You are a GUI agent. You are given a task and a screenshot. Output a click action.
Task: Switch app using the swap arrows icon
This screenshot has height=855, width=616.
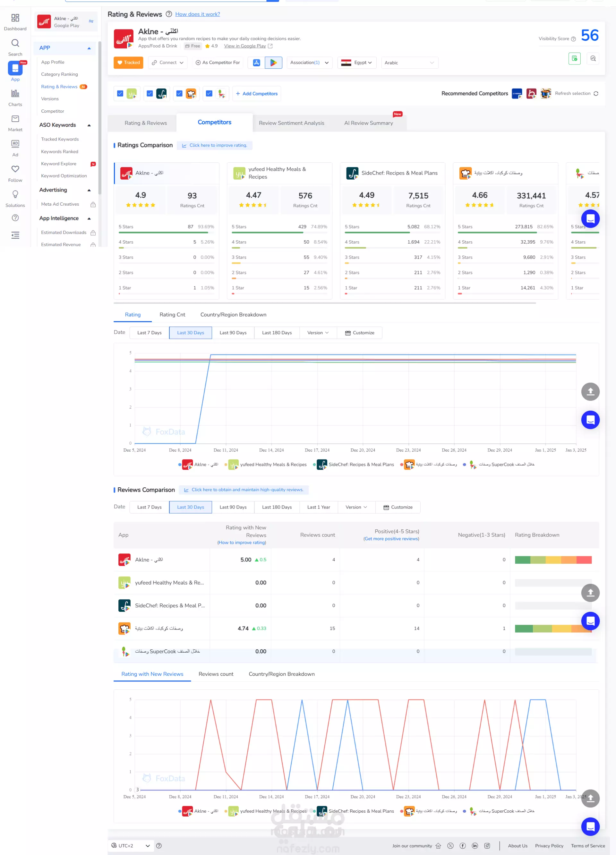[91, 21]
